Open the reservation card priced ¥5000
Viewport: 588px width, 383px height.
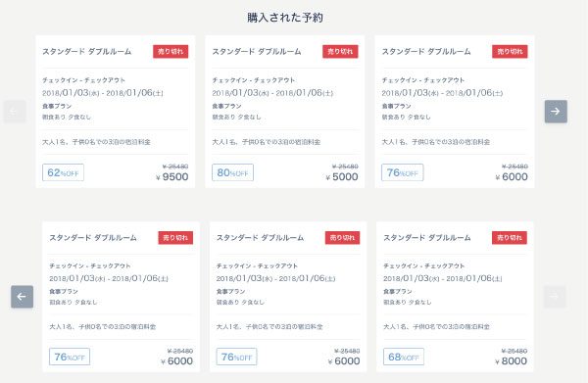(x=284, y=112)
